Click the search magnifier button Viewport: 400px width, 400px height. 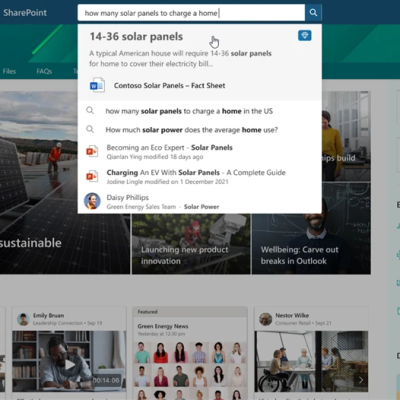point(313,13)
